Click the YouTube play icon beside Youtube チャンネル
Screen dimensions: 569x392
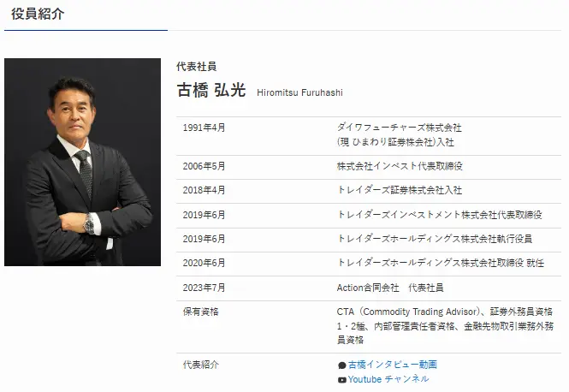click(x=342, y=380)
